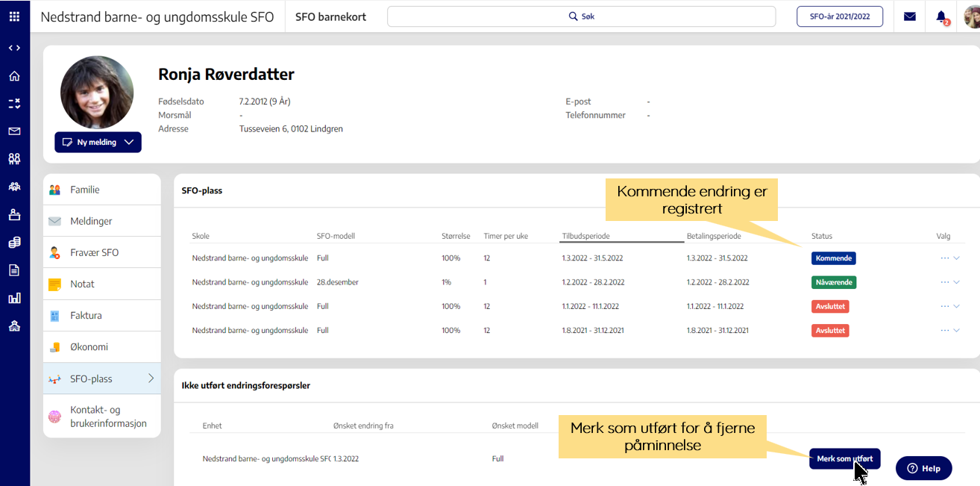Click the Meldinger envelope icon in menu
980x486 pixels.
tap(54, 222)
